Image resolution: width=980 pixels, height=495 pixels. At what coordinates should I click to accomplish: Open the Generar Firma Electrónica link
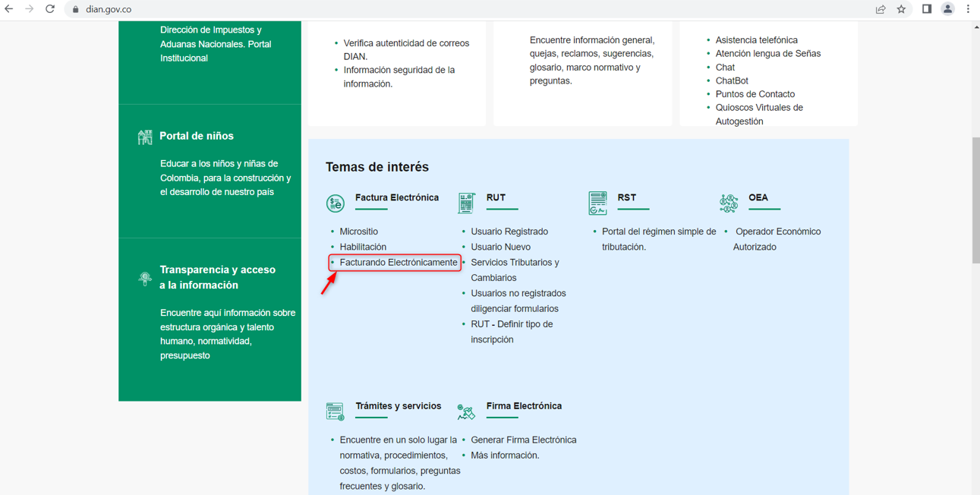point(523,440)
